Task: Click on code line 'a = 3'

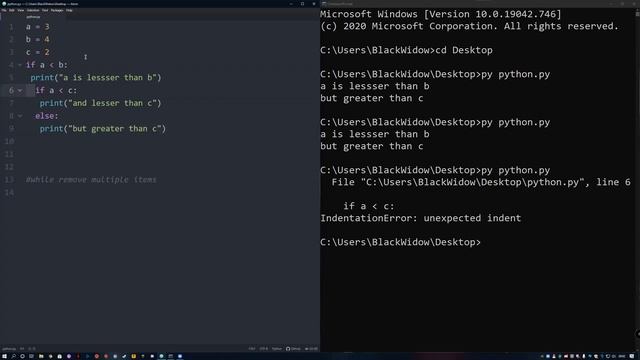Action: coord(38,27)
